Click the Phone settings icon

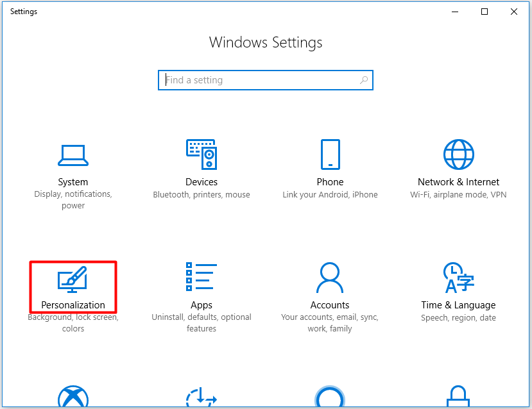(330, 154)
